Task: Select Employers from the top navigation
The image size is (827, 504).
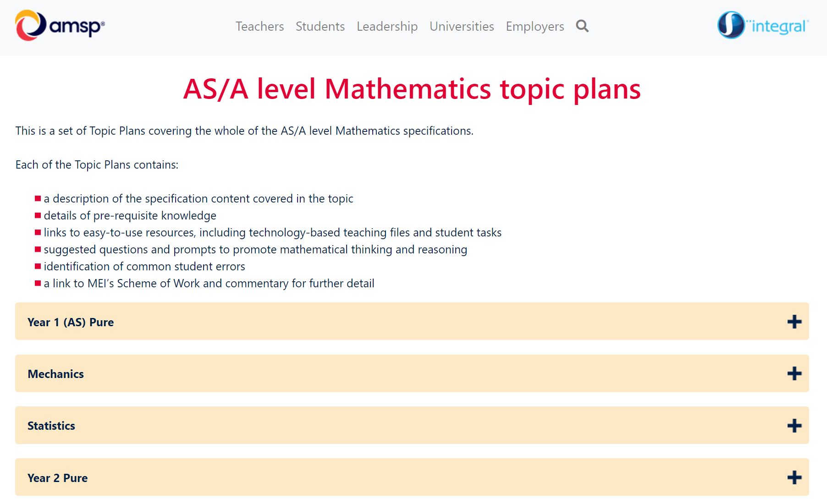Action: 535,26
